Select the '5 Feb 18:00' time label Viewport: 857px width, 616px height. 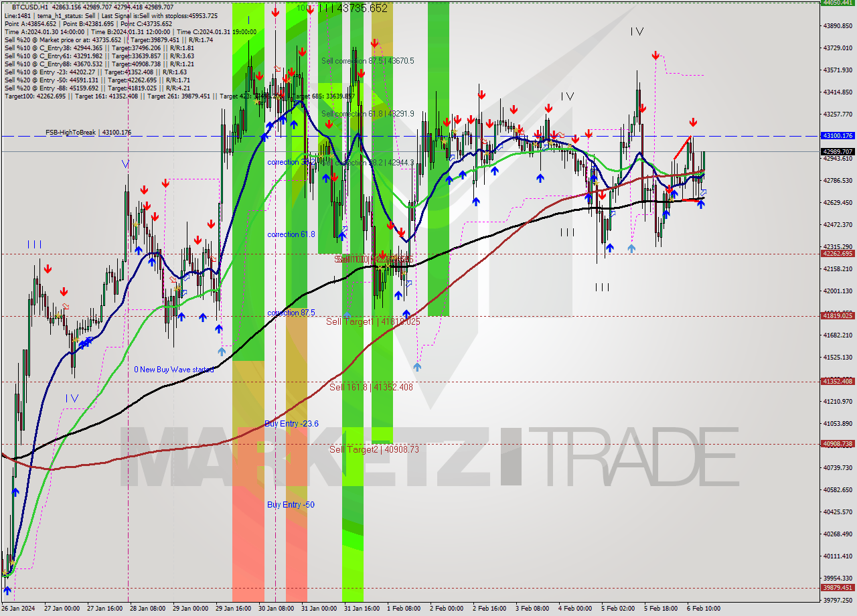coord(661,609)
